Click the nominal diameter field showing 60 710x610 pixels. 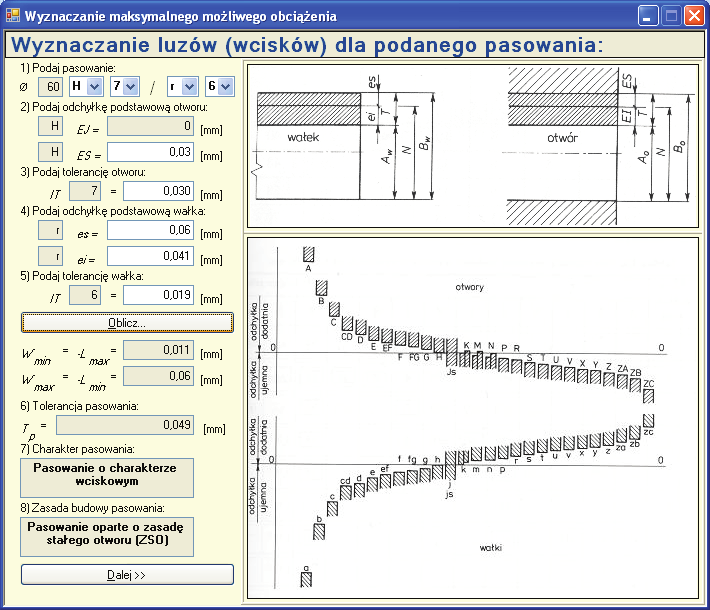pos(50,86)
